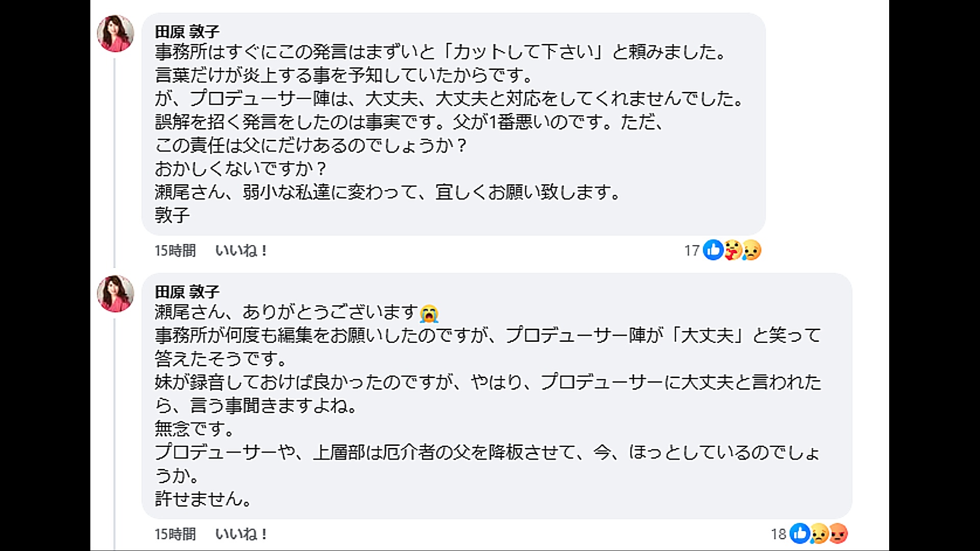Viewport: 980px width, 551px height.
Task: Click the 田原 敦子 name on second comment
Action: 187,292
